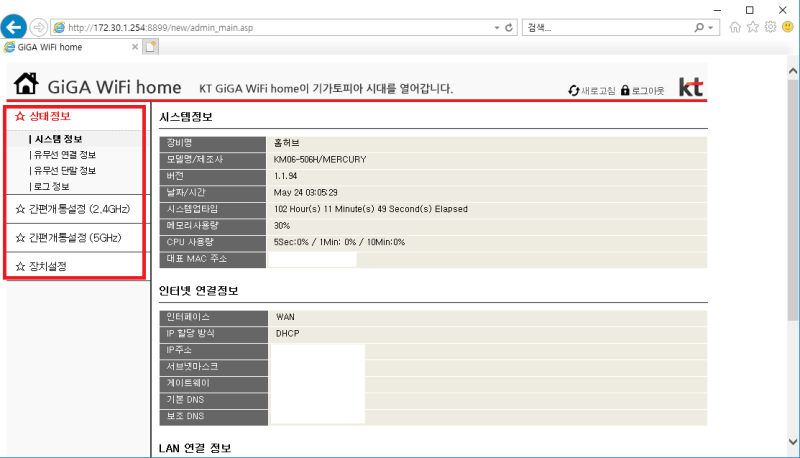Click scrollbar down arrow
800x458 pixels.
[793, 442]
